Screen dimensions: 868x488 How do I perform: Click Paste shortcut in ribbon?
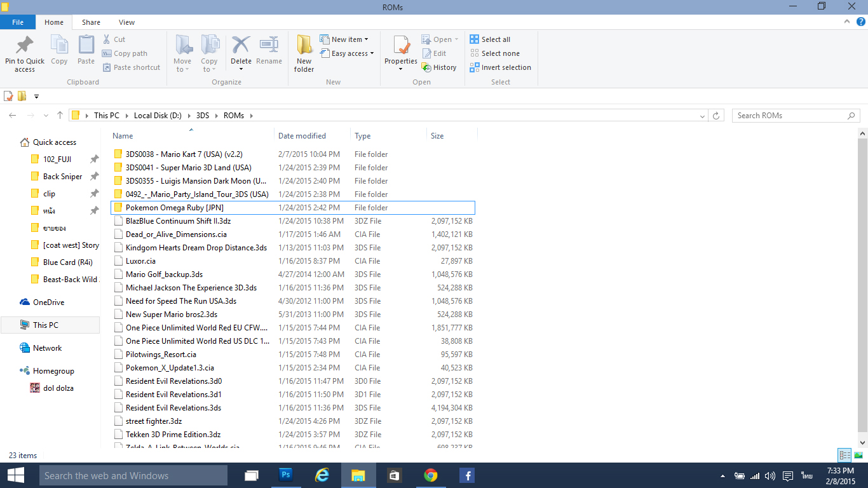[x=131, y=67]
